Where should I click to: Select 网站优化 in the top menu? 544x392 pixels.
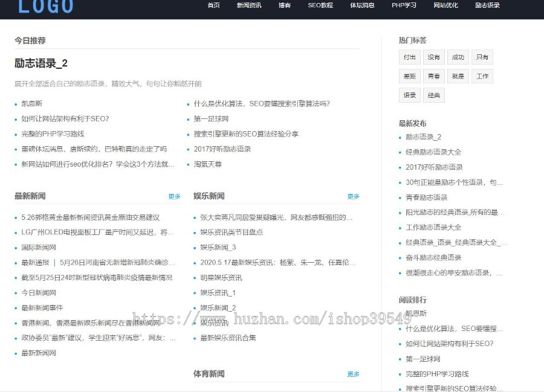point(446,5)
